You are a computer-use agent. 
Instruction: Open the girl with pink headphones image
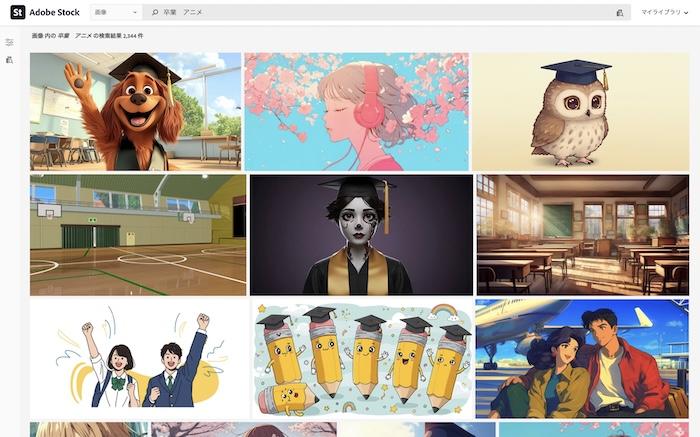(x=357, y=112)
